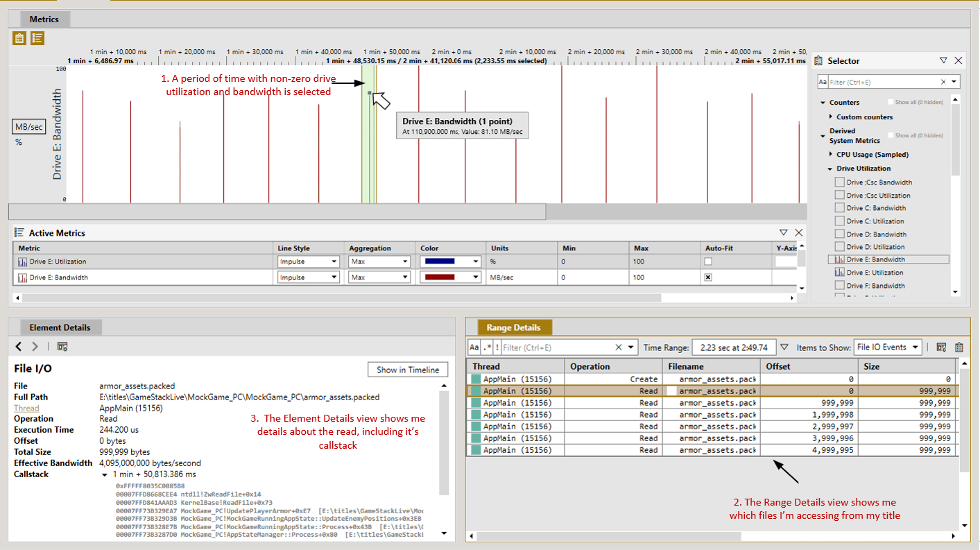The image size is (980, 550).
Task: Check the Drive D: Utilization checkbox
Action: coord(840,247)
